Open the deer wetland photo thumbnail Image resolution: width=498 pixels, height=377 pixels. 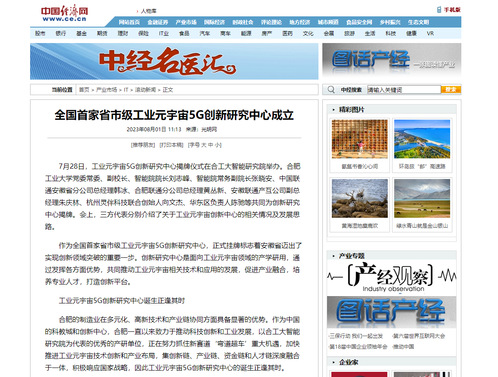click(360, 198)
